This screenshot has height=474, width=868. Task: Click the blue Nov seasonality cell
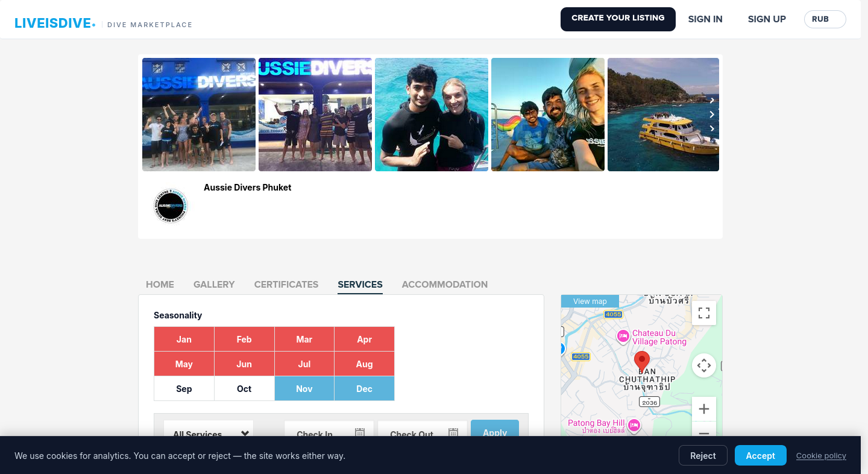(x=304, y=388)
